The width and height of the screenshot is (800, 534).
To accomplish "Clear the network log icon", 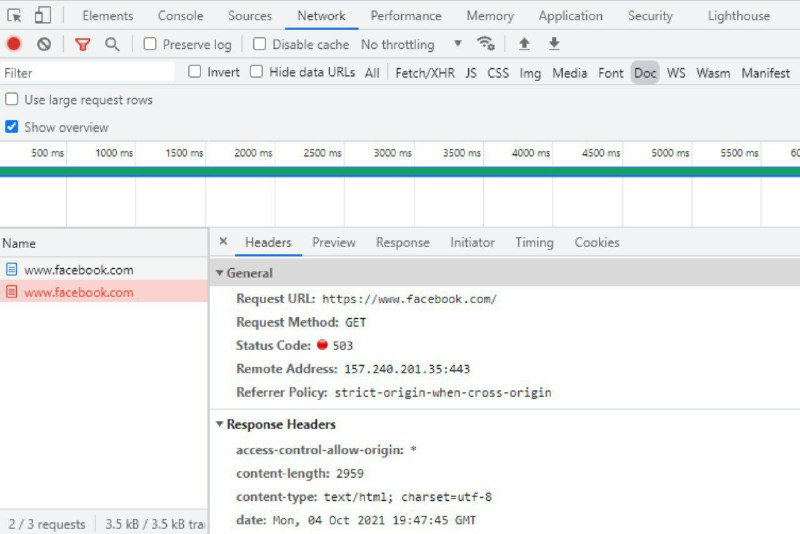I will click(44, 44).
